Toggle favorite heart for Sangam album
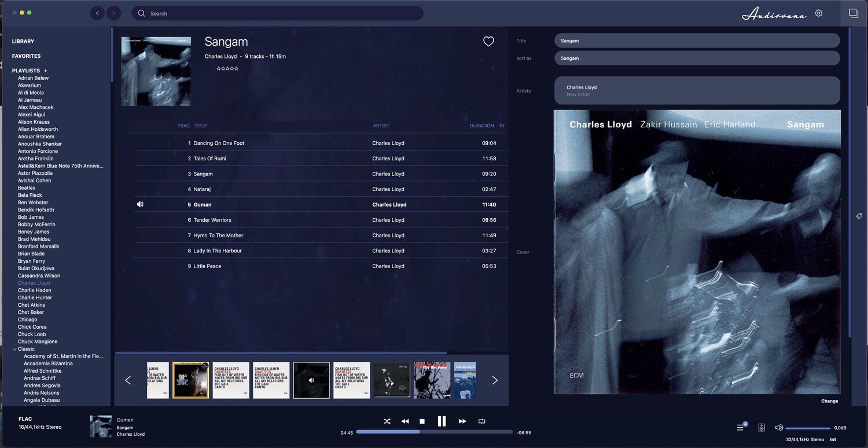 [488, 41]
